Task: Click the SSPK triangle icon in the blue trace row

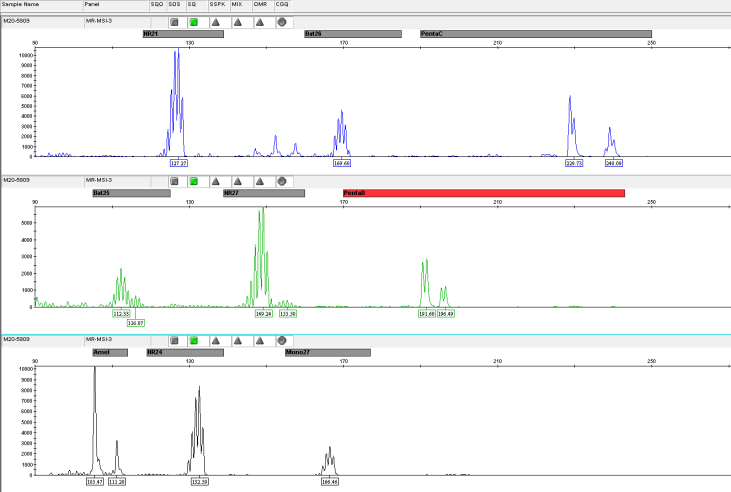Action: [216, 21]
